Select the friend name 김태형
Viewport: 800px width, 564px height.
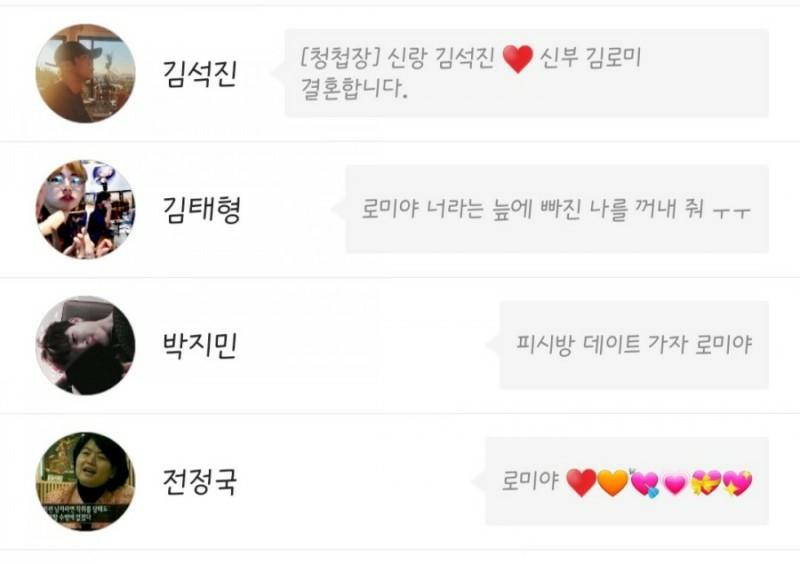point(201,210)
